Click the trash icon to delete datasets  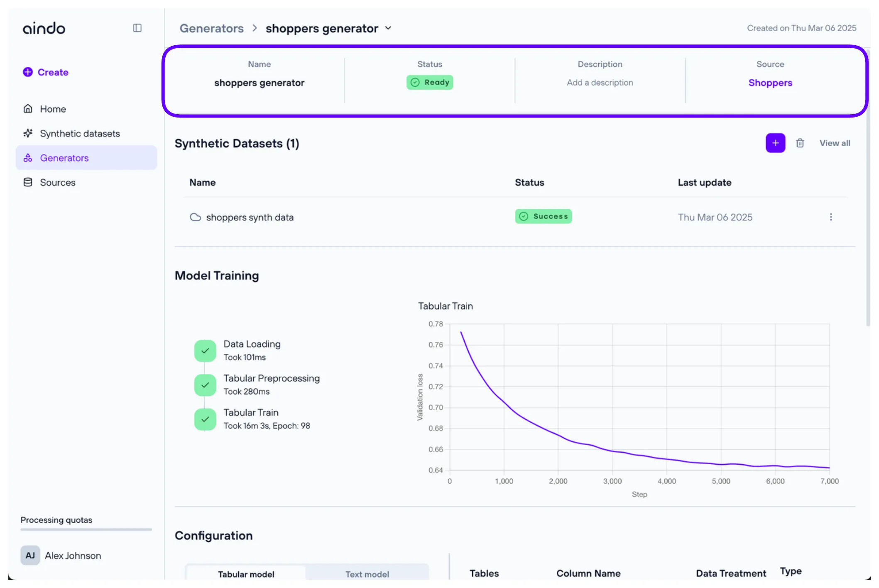click(x=800, y=143)
